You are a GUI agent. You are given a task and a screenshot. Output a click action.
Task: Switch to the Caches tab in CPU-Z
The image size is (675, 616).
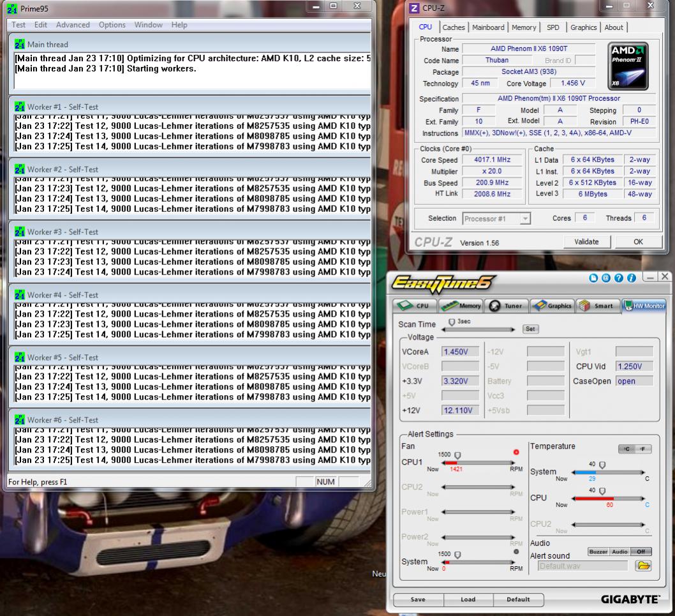(454, 27)
